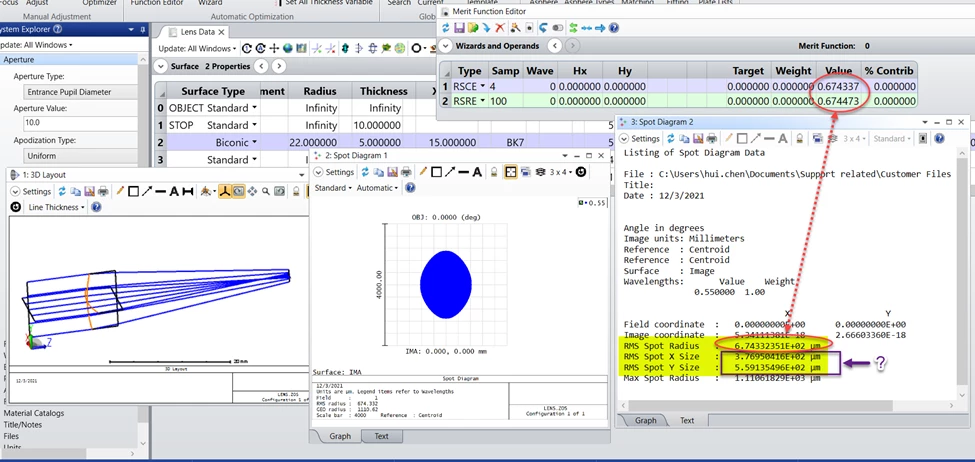Screen dimensions: 975x462
Task: Switch to the Lens Data tab
Action: (197, 32)
